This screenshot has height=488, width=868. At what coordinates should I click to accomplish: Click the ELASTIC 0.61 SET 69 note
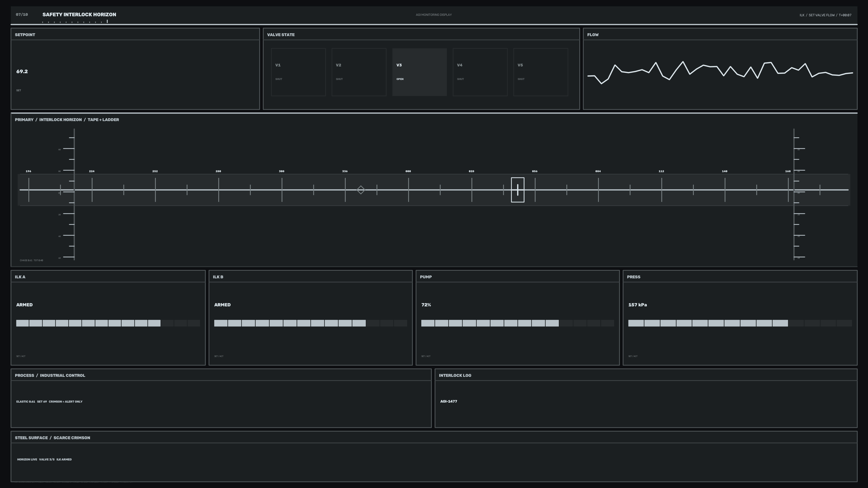[49, 401]
